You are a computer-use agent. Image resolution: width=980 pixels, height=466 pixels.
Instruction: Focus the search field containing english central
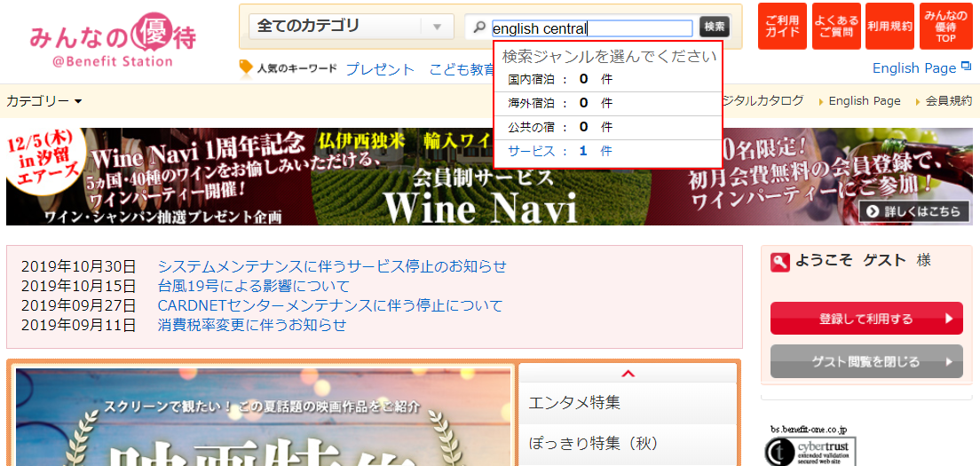592,28
